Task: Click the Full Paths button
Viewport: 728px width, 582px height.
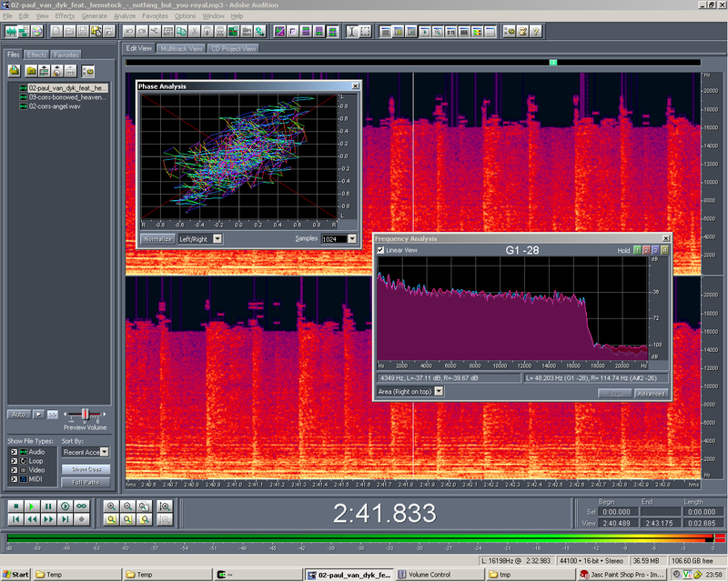Action: 86,483
